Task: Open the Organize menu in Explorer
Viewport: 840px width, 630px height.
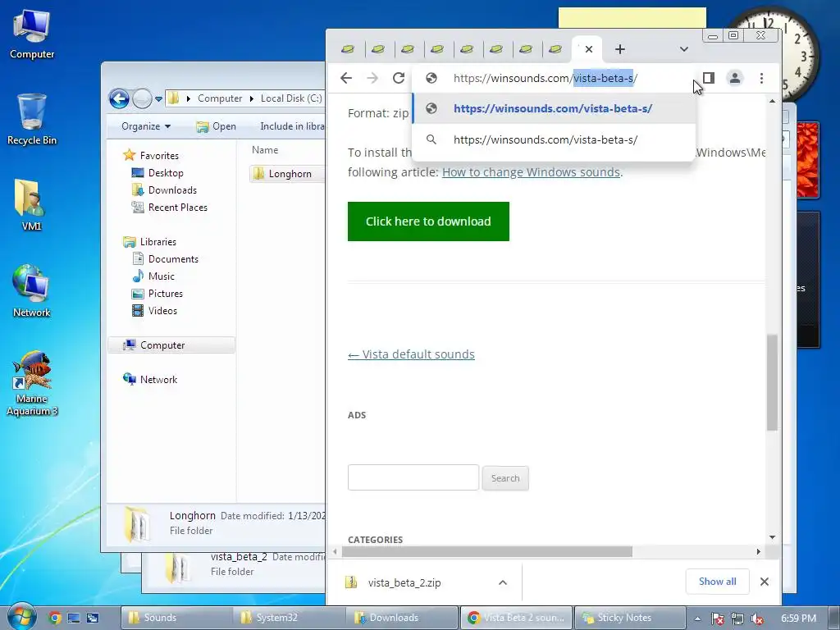Action: click(146, 126)
